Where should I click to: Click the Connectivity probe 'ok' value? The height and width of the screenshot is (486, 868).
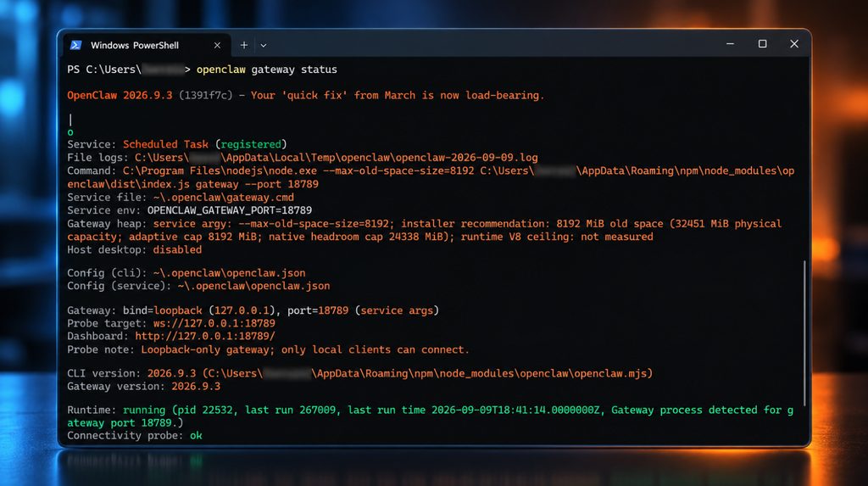[196, 436]
